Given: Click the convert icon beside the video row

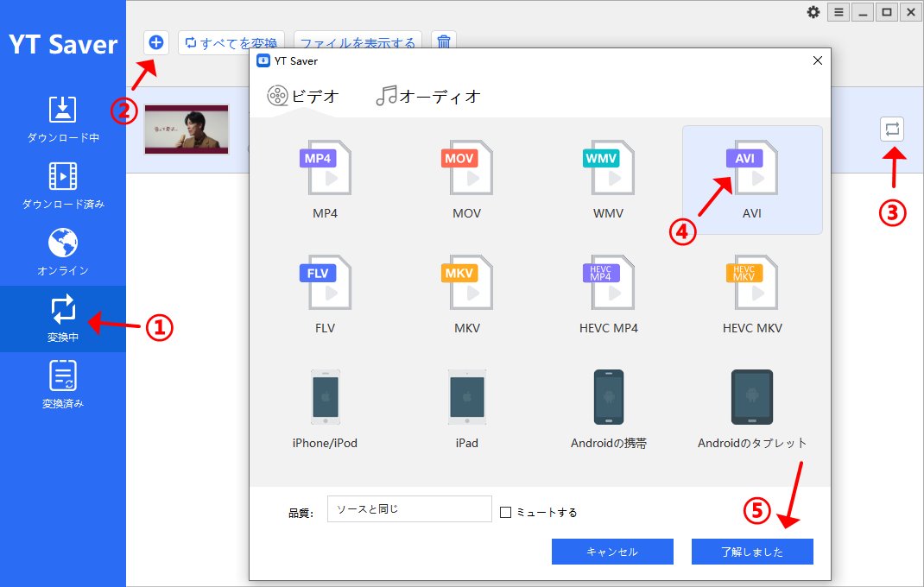Looking at the screenshot, I should 892,129.
